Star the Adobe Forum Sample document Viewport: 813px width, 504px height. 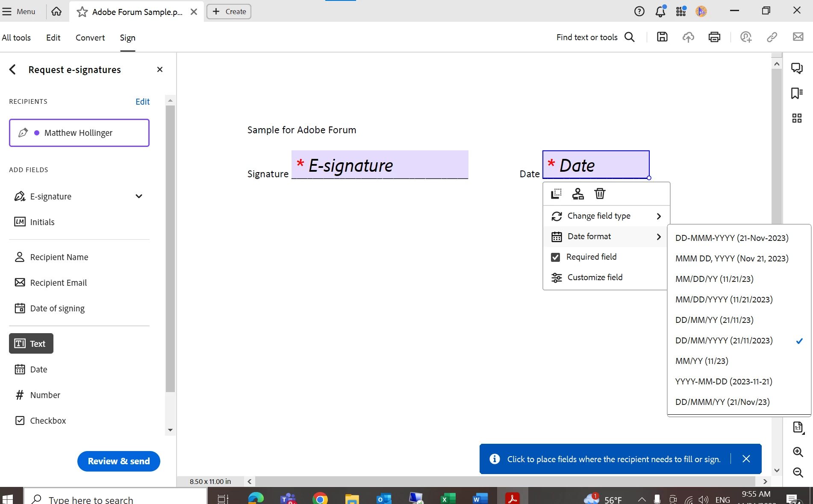82,12
